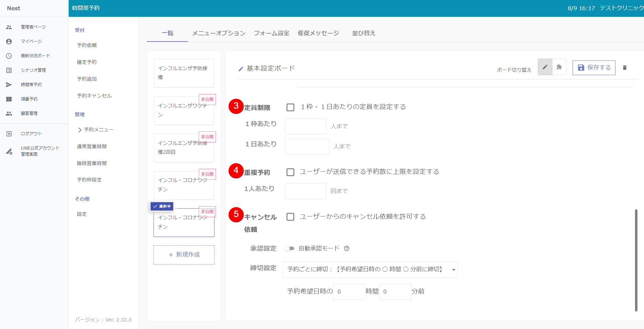This screenshot has height=329, width=644.
Task: Click the 新規作成 button
Action: (184, 255)
